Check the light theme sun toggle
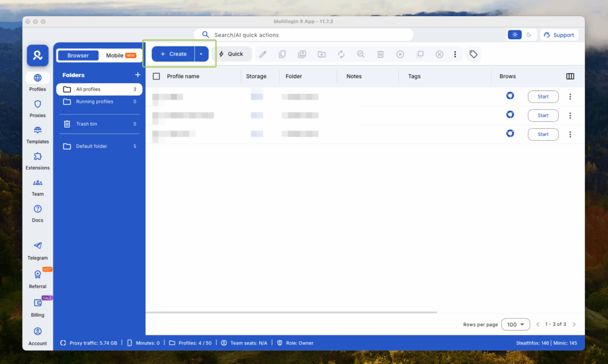The width and height of the screenshot is (608, 364). [x=514, y=34]
